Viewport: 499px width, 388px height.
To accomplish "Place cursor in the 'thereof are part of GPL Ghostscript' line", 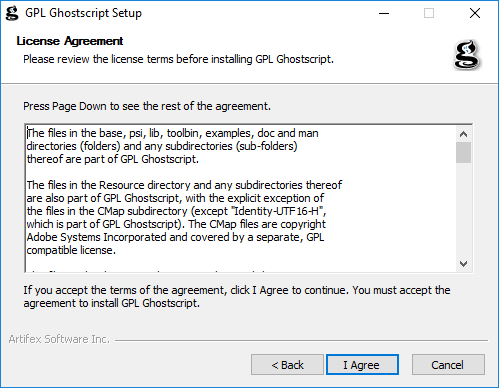I will tap(113, 159).
